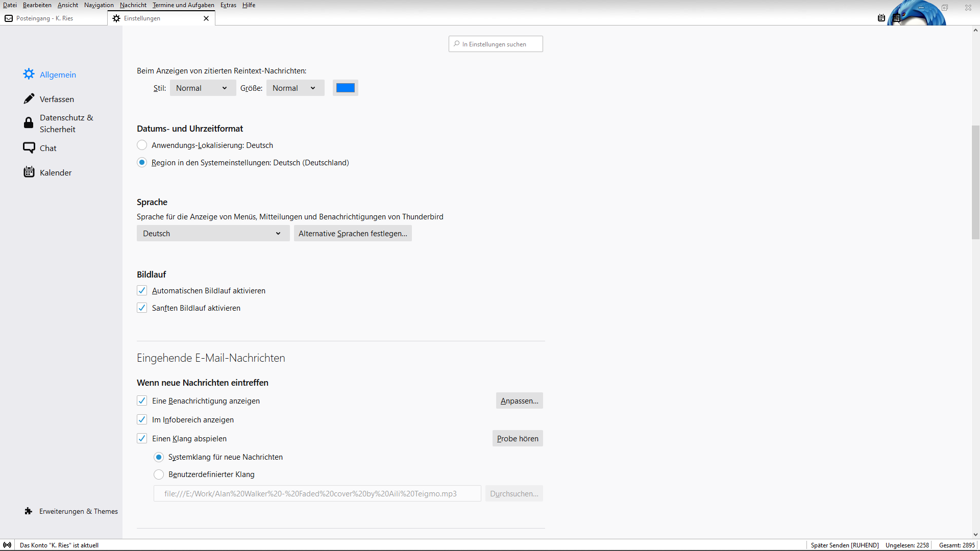
Task: Expand the Stil dropdown
Action: [x=203, y=88]
